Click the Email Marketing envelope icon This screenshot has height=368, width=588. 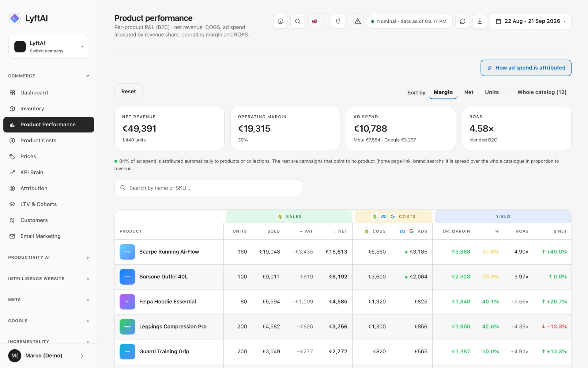[x=12, y=236]
